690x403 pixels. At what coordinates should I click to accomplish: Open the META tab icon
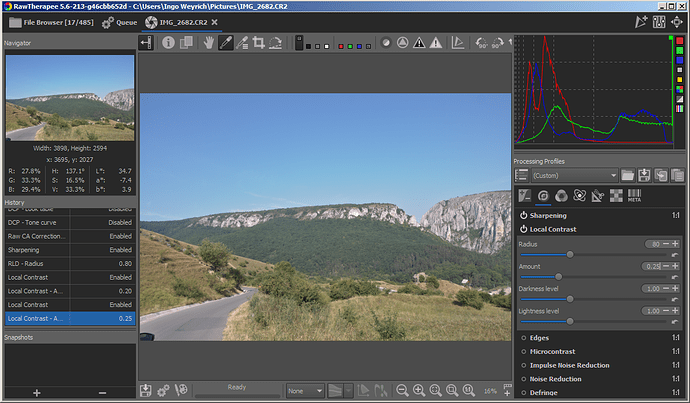633,195
